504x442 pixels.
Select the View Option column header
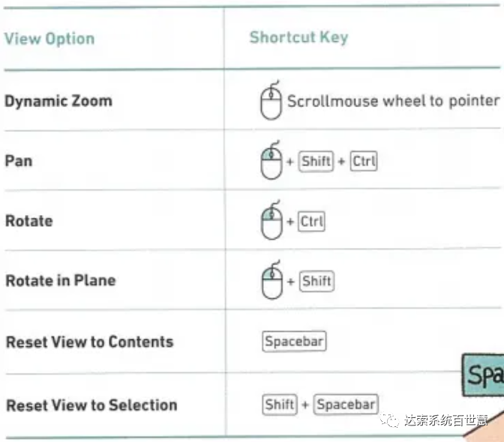49,39
